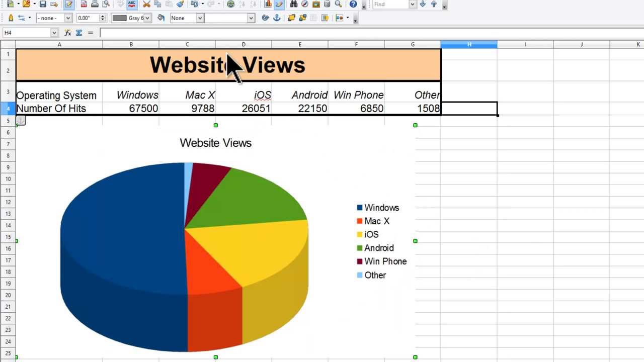The height and width of the screenshot is (362, 644).
Task: Open the Function Wizard fx icon
Action: point(68,33)
